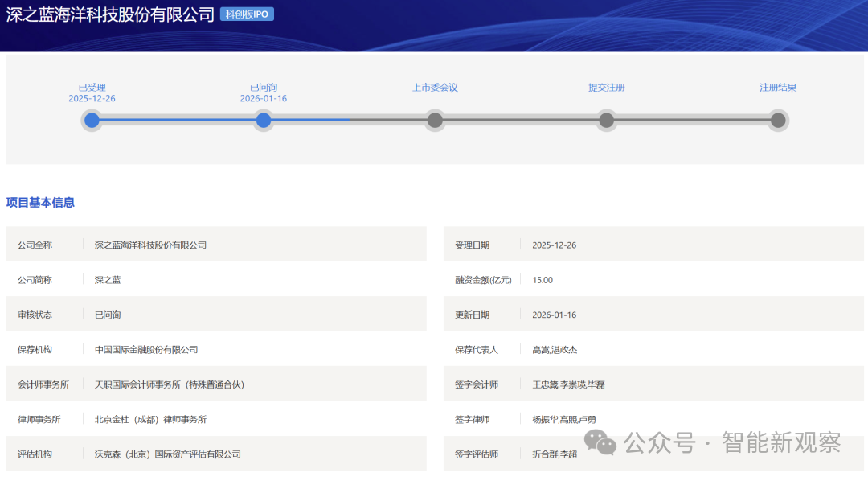The image size is (868, 477).
Task: Click the 已问询 stage label
Action: point(264,88)
